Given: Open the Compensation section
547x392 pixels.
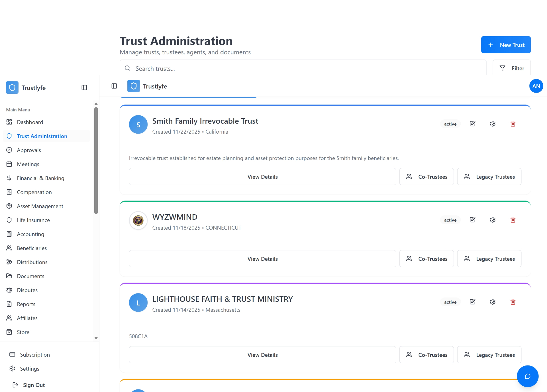Looking at the screenshot, I should pyautogui.click(x=46, y=192).
